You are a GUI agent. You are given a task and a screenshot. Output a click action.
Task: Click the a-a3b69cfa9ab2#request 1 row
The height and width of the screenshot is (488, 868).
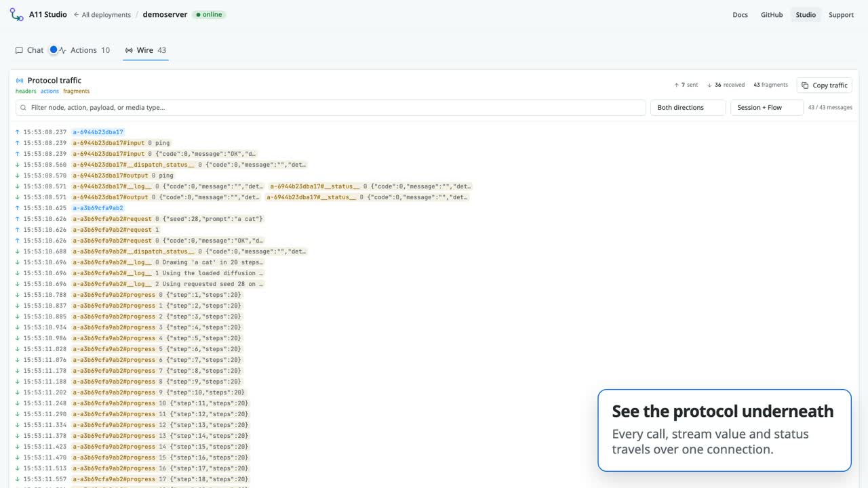pos(117,230)
